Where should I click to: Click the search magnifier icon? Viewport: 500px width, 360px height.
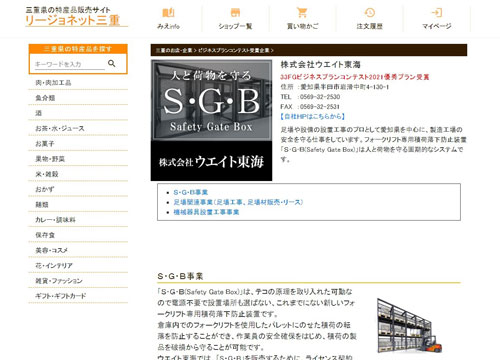point(112,63)
